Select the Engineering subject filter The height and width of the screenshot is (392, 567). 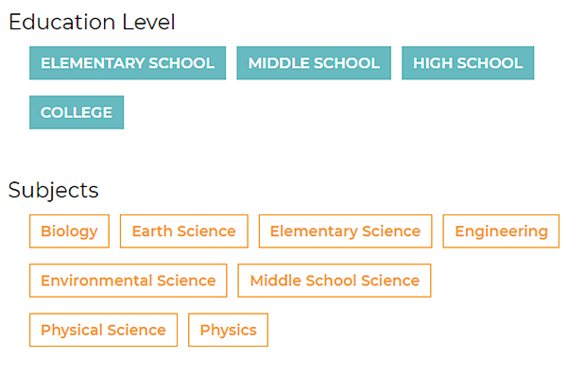[x=501, y=231]
